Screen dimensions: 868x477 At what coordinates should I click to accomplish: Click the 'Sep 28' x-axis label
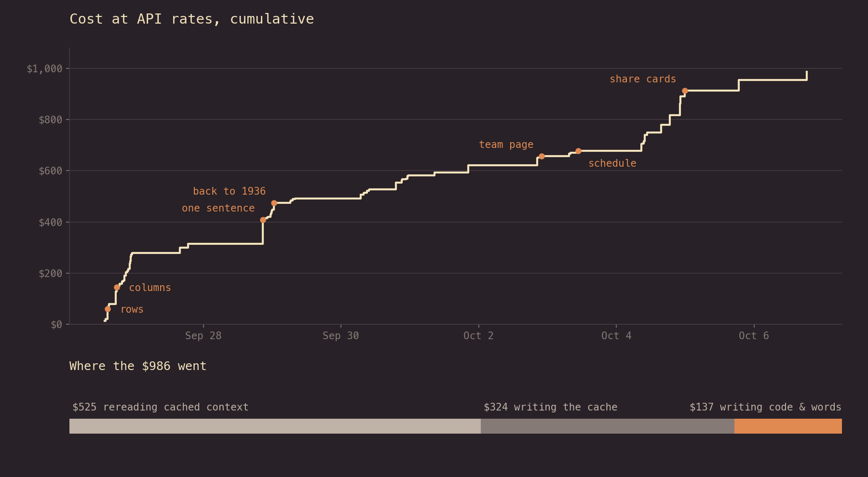[203, 336]
